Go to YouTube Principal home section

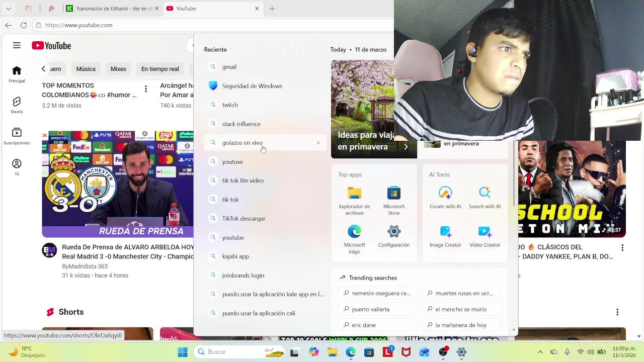[17, 74]
